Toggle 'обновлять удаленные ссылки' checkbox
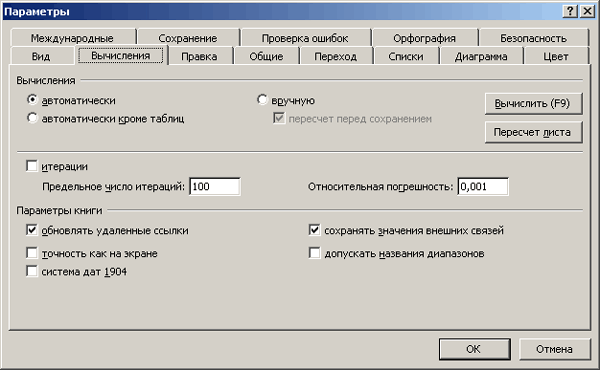Viewport: 600px width, 370px height. pyautogui.click(x=32, y=230)
